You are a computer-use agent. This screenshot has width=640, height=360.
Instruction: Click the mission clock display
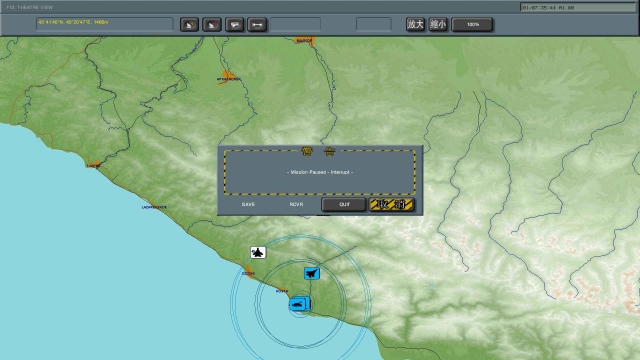(578, 7)
